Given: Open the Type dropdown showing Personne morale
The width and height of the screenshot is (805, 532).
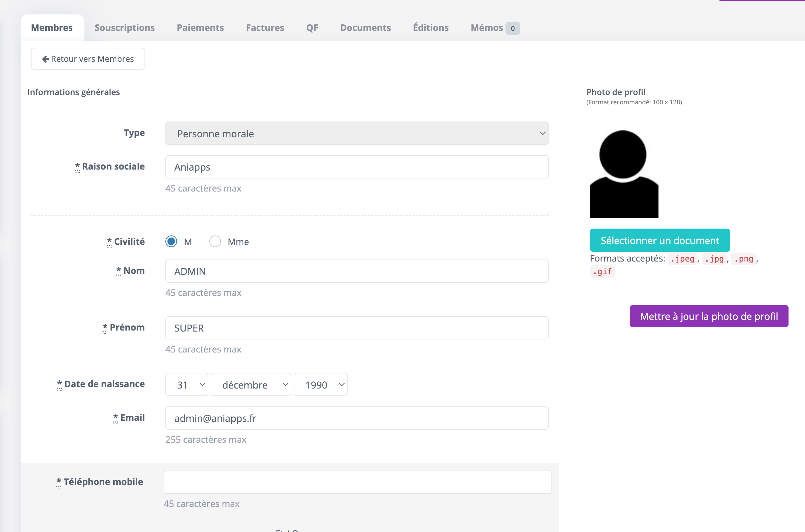Looking at the screenshot, I should coord(357,133).
